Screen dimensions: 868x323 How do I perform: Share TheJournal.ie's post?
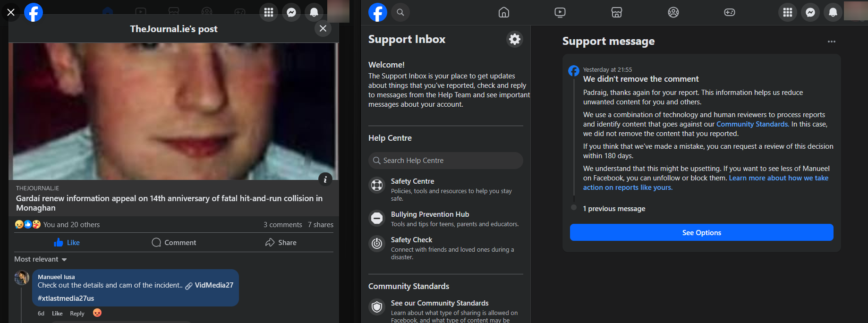pyautogui.click(x=281, y=242)
